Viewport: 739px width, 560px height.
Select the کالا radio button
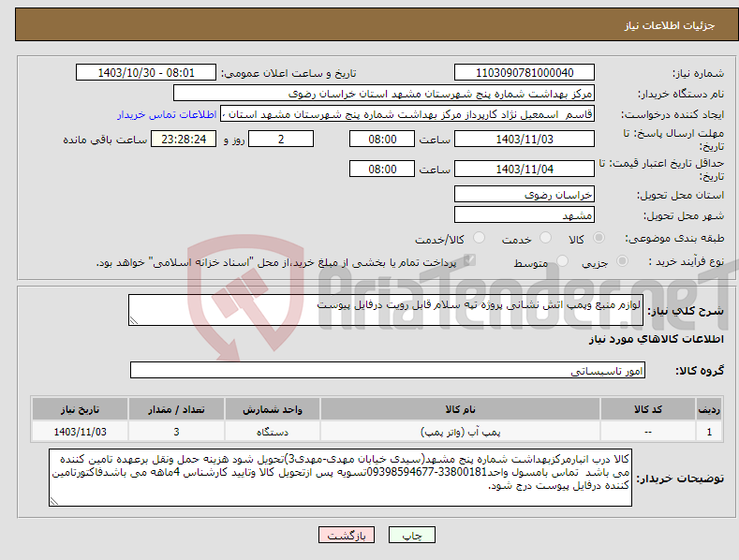coord(599,238)
